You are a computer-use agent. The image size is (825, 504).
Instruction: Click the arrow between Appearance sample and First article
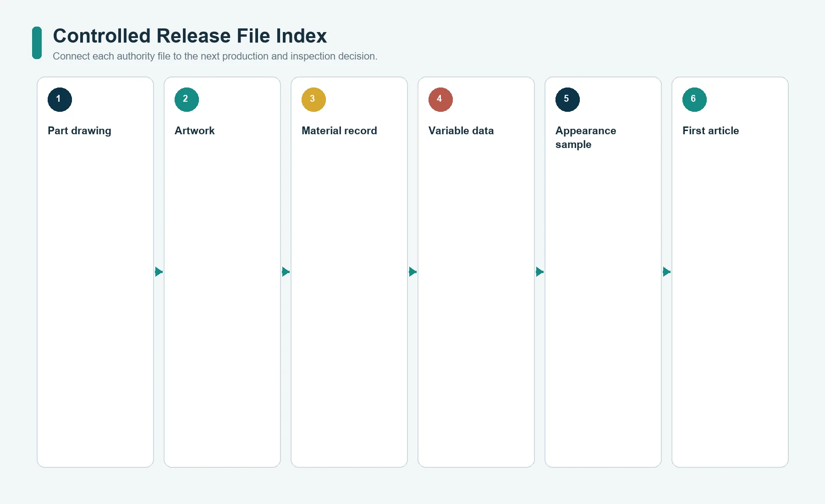(x=667, y=272)
